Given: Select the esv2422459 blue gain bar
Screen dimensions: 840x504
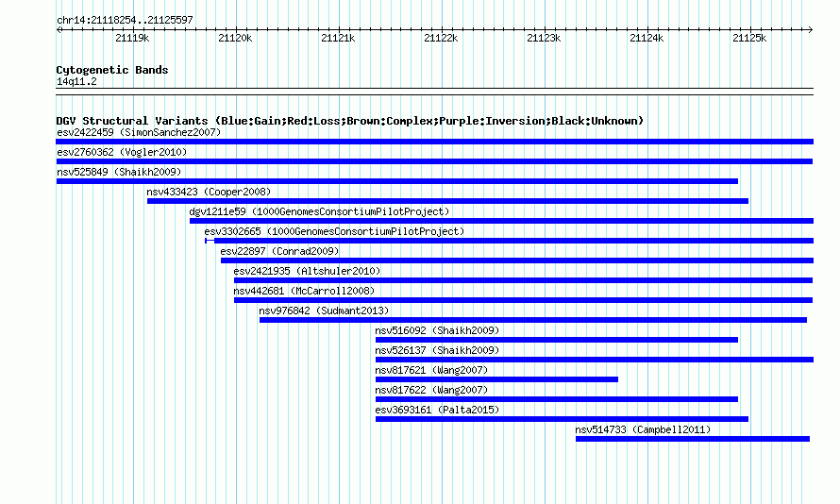Looking at the screenshot, I should click(434, 142).
